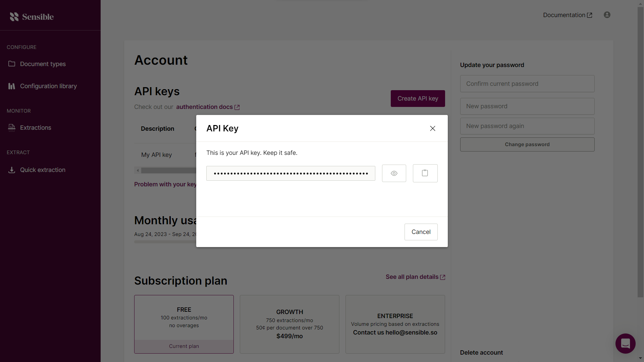Select the Growth subscription plan card
The width and height of the screenshot is (644, 362).
tap(289, 324)
